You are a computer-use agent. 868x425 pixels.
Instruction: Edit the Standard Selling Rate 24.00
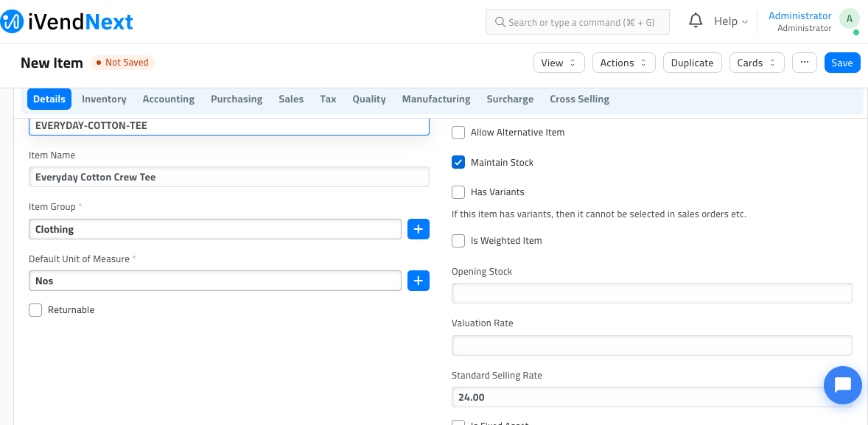coord(651,397)
